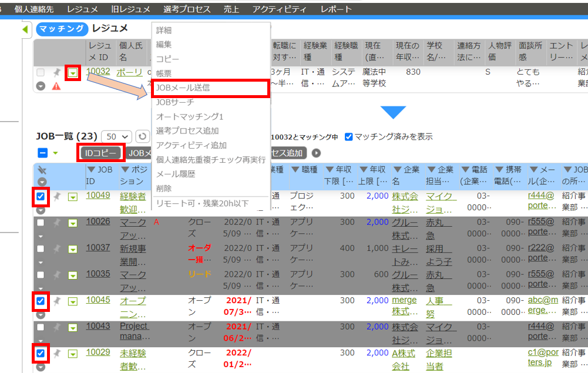Click the pin icon on JOB row 10049
Viewport: 588px width, 373px height.
point(56,196)
